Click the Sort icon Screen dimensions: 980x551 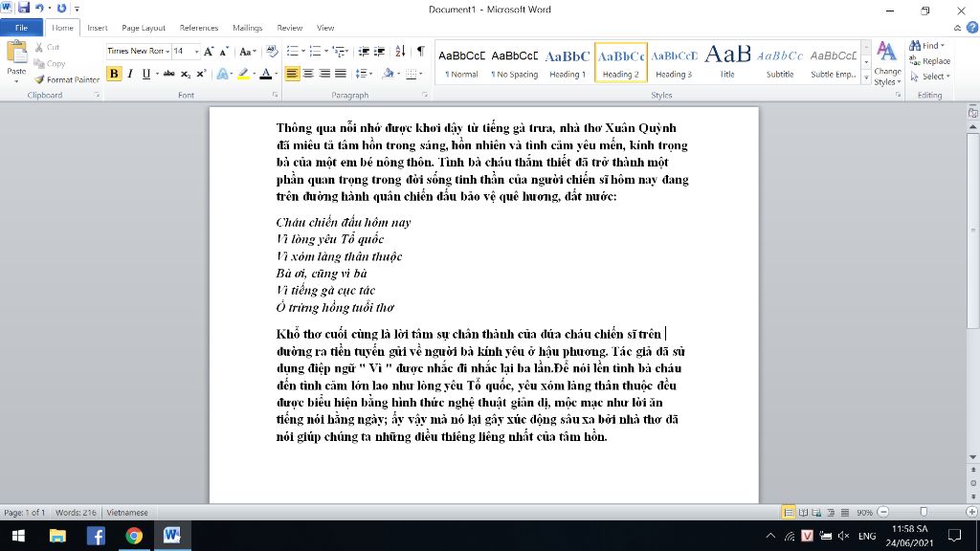coord(400,52)
